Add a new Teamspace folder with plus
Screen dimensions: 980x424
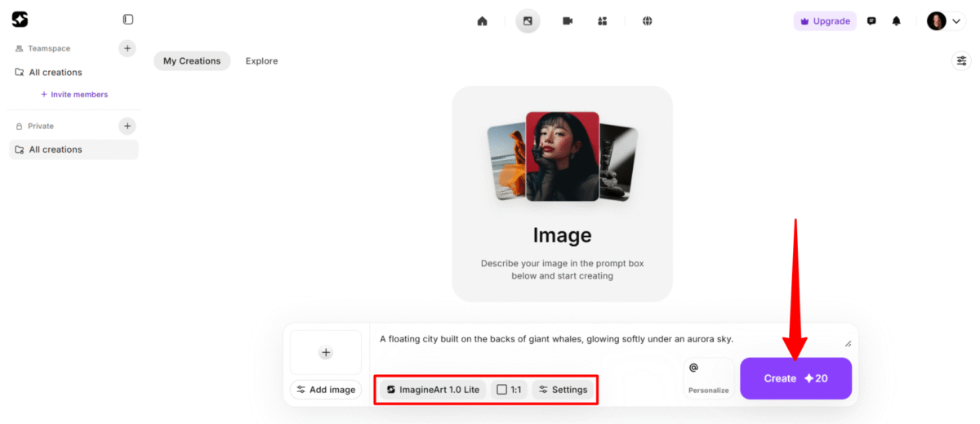click(127, 48)
